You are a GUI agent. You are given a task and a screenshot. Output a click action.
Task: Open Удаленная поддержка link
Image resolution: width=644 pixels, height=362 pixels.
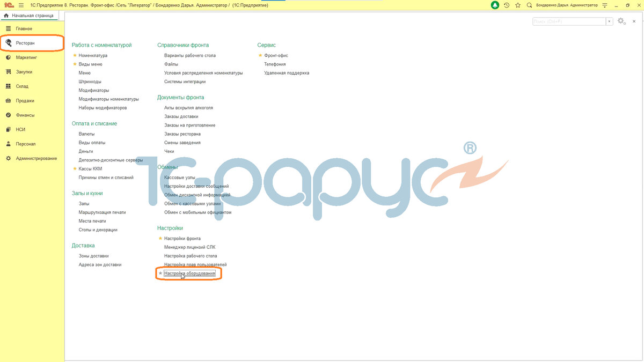pos(287,73)
